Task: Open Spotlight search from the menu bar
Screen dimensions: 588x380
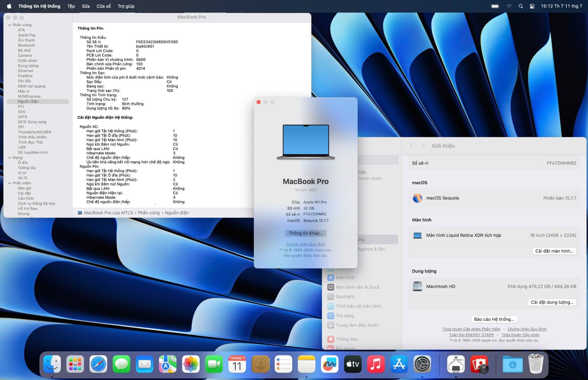Action: [x=521, y=6]
